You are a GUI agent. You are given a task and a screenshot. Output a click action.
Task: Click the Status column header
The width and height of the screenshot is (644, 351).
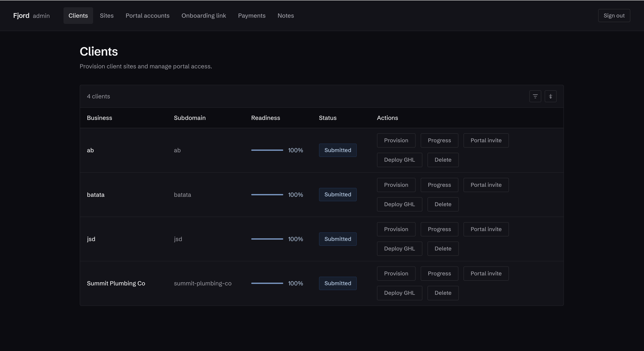tap(328, 118)
